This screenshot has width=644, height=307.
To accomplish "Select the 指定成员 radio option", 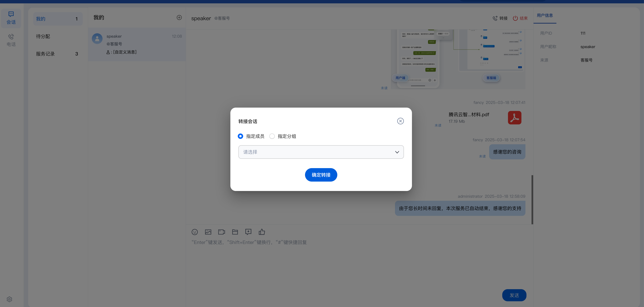I will point(240,136).
